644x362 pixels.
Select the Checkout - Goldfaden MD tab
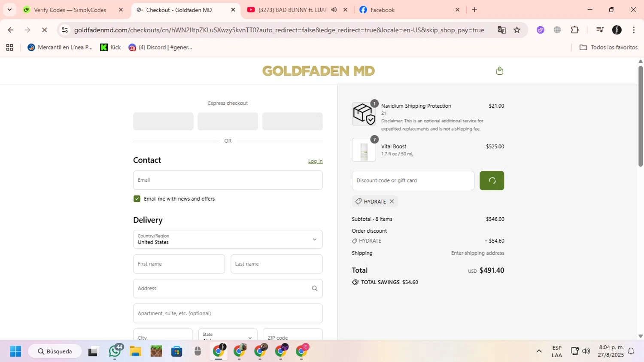pos(179,10)
